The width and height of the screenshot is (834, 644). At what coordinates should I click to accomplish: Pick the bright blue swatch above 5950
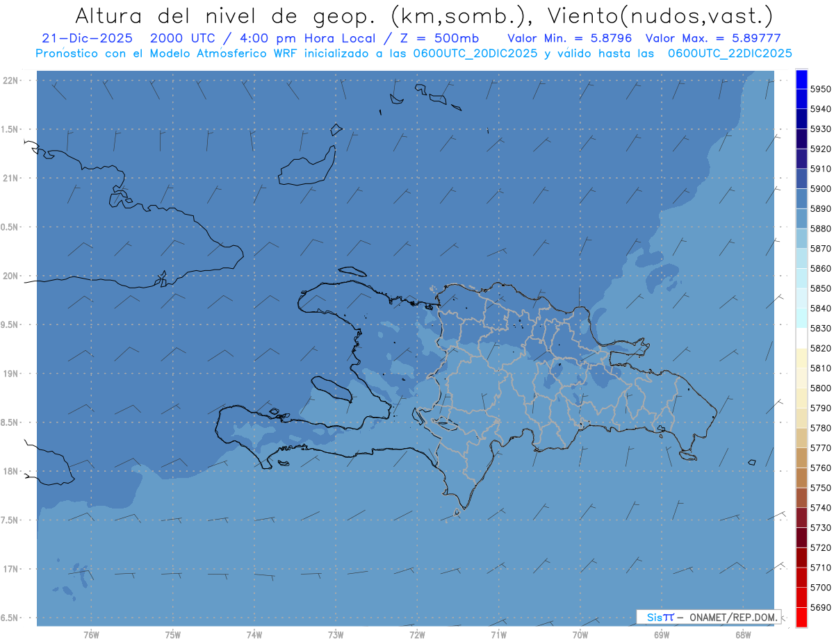coord(801,79)
